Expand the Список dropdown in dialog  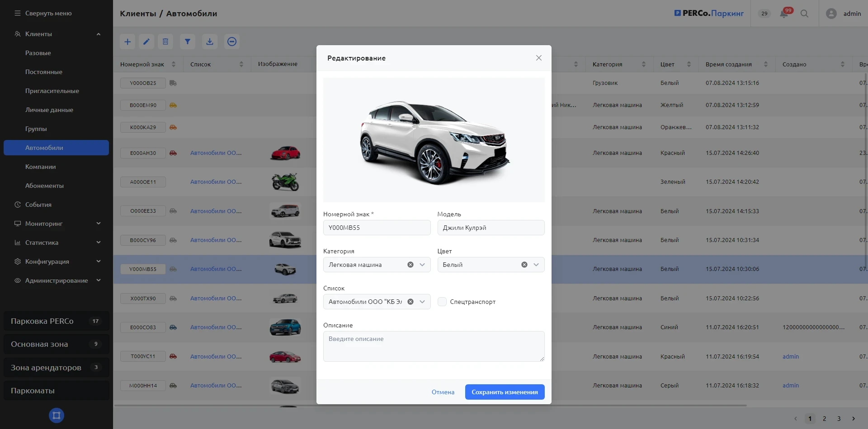tap(422, 302)
